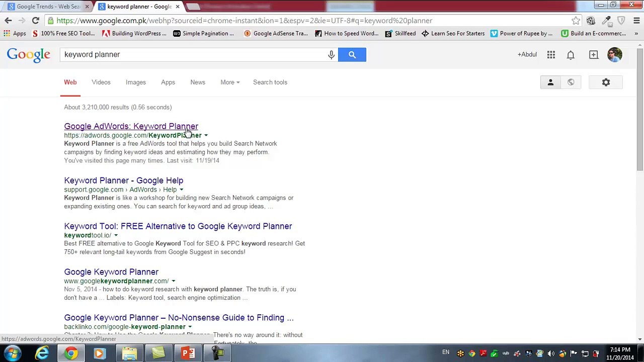644x362 pixels.
Task: Open the Windows Start menu
Action: click(12, 353)
